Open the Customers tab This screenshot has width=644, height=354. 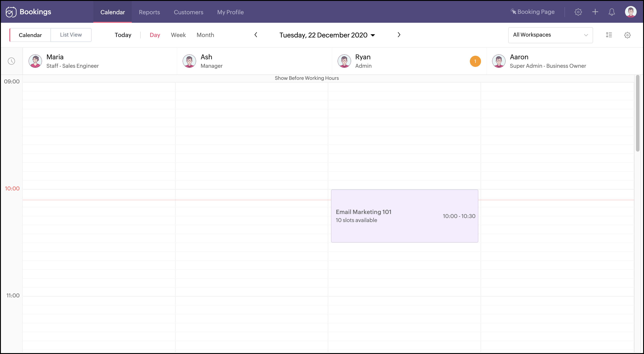[x=188, y=12]
